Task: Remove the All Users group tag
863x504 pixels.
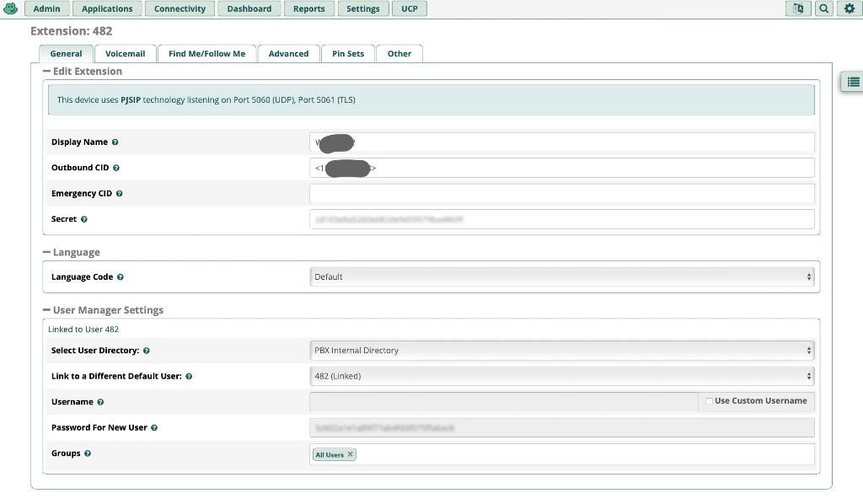Action: pos(351,453)
